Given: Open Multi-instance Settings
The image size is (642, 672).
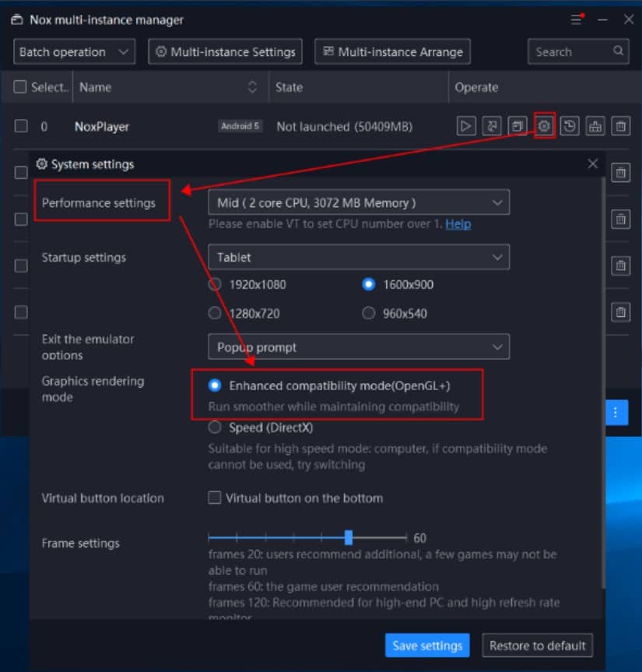Looking at the screenshot, I should pos(225,52).
